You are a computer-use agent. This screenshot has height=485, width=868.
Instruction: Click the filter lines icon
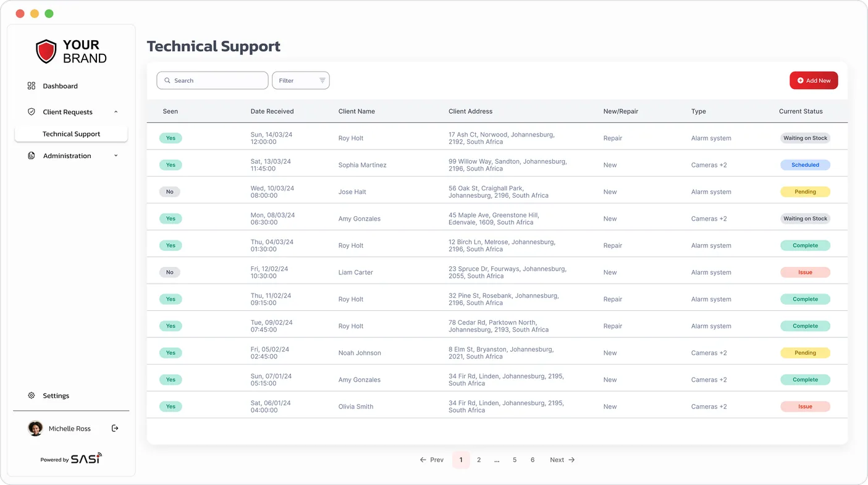pos(322,80)
